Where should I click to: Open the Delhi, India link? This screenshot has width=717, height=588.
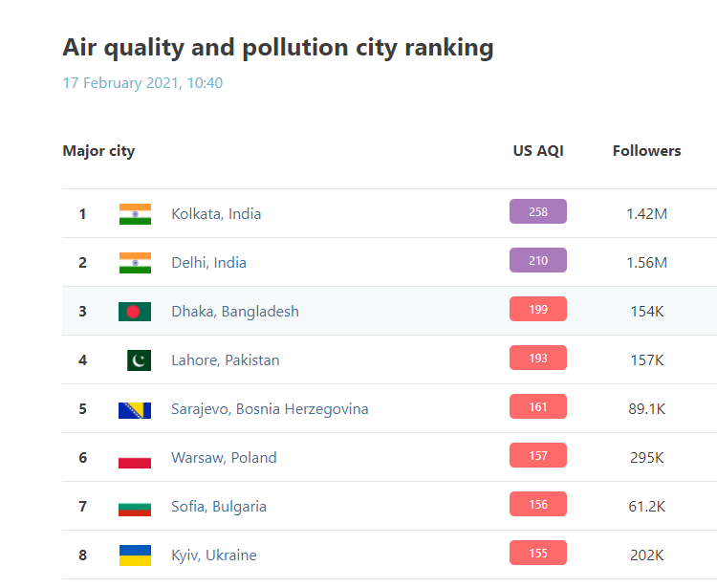click(x=208, y=263)
